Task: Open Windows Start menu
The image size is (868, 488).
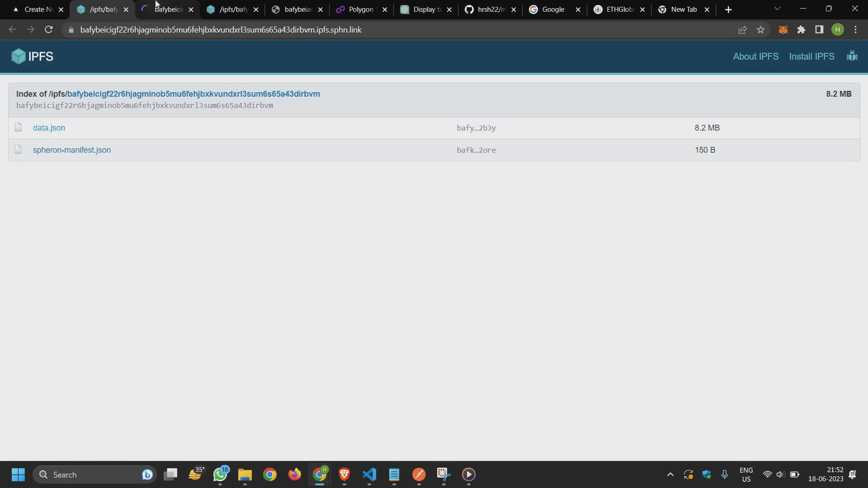Action: [x=18, y=474]
